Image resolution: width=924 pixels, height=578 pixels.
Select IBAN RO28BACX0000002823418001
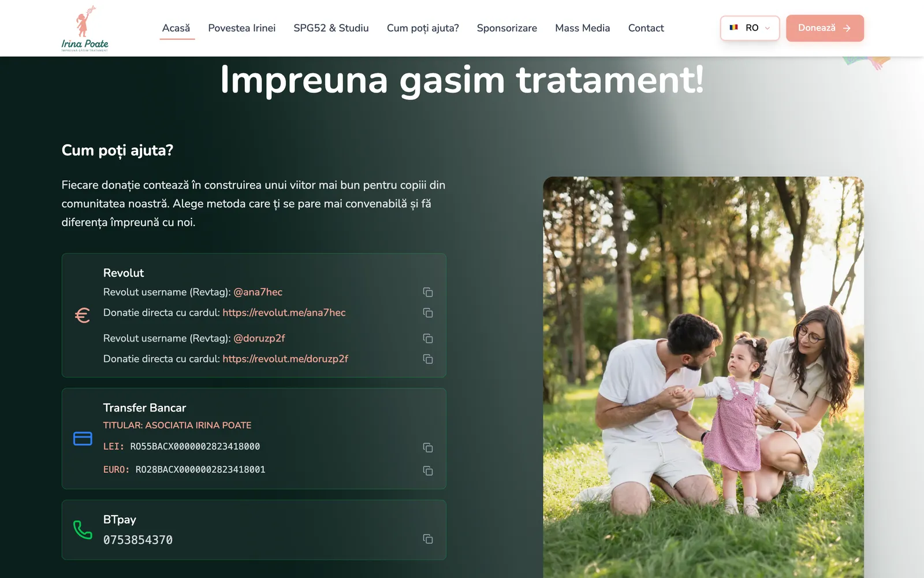tap(200, 470)
